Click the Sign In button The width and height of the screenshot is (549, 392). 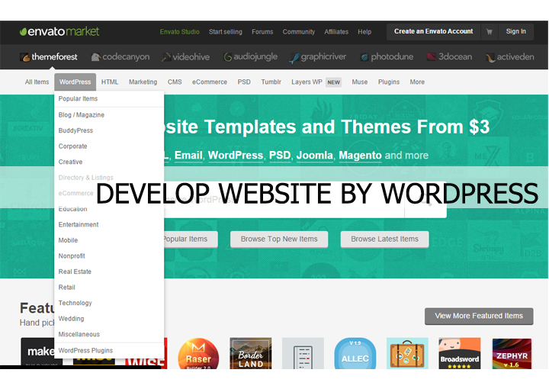click(515, 31)
